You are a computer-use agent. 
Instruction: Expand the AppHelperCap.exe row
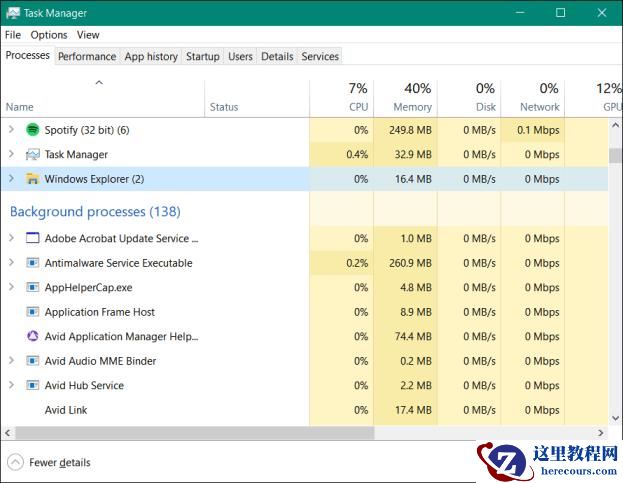[x=12, y=287]
